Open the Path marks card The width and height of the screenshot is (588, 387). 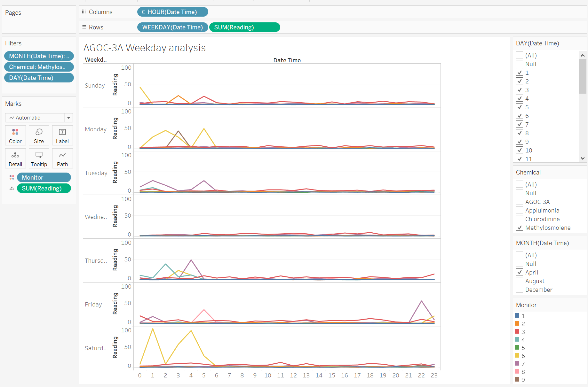62,158
